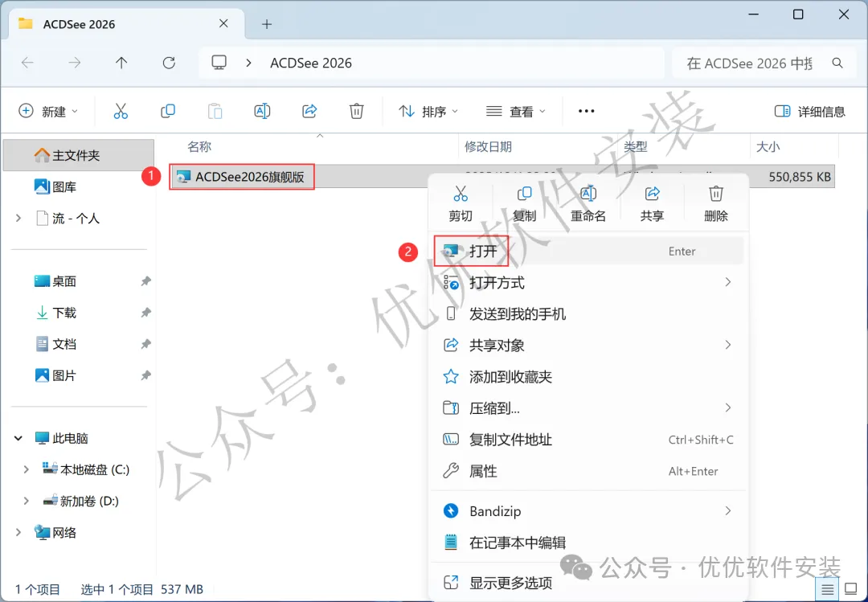
Task: Click ACDSee 2026 in the address bar
Action: coord(311,63)
